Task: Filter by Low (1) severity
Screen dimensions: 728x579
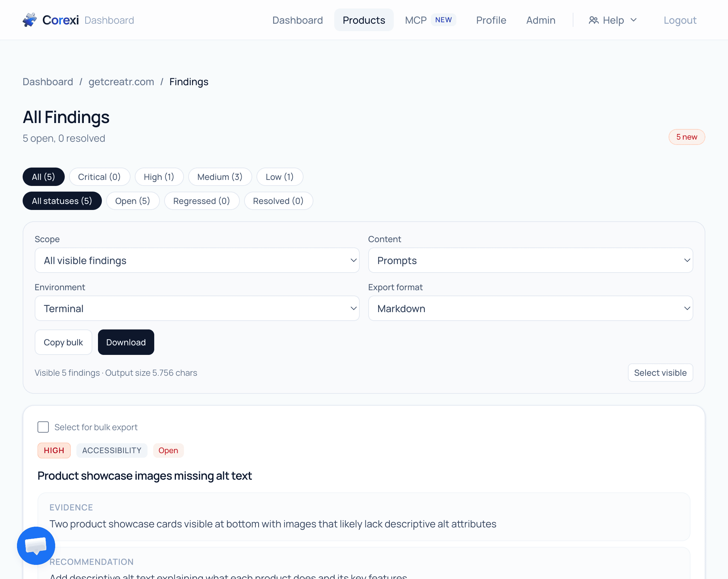Action: click(x=280, y=177)
